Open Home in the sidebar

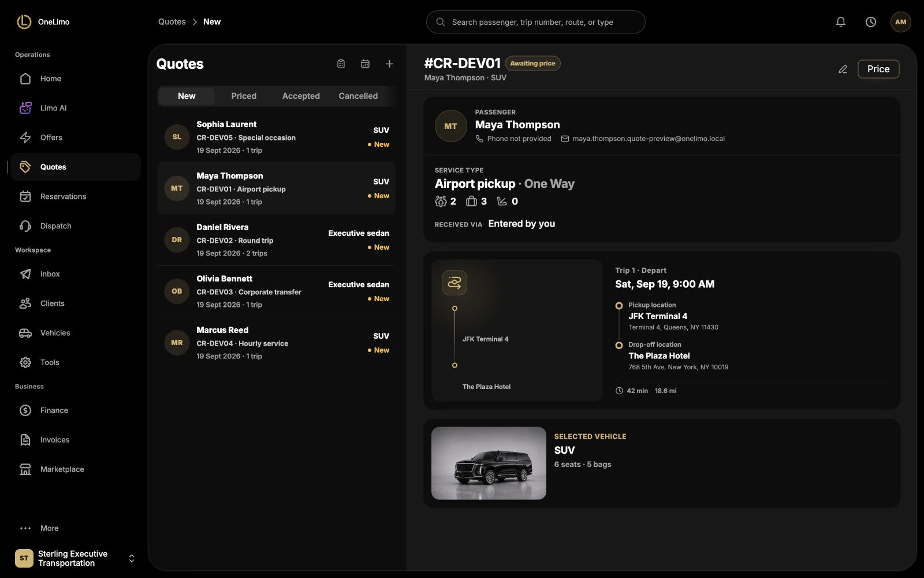pyautogui.click(x=76, y=79)
